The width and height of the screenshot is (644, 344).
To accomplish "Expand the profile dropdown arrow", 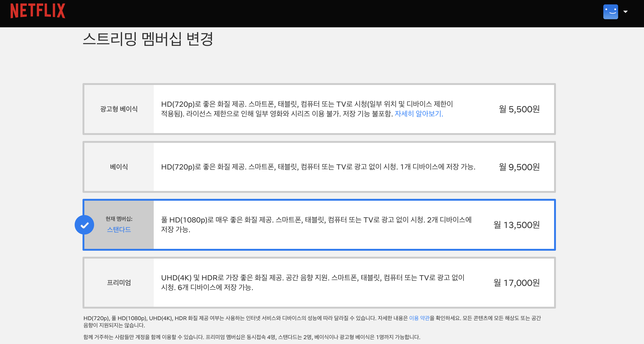I will coord(625,12).
